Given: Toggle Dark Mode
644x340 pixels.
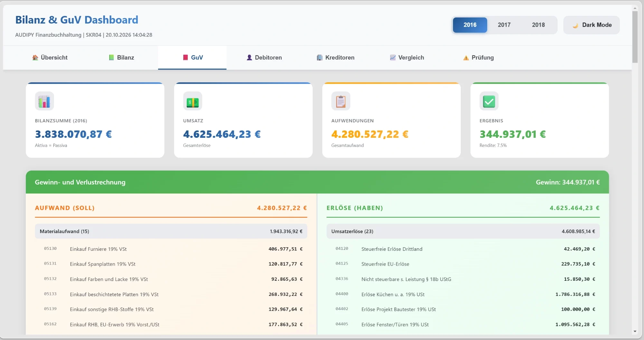Looking at the screenshot, I should (x=592, y=25).
